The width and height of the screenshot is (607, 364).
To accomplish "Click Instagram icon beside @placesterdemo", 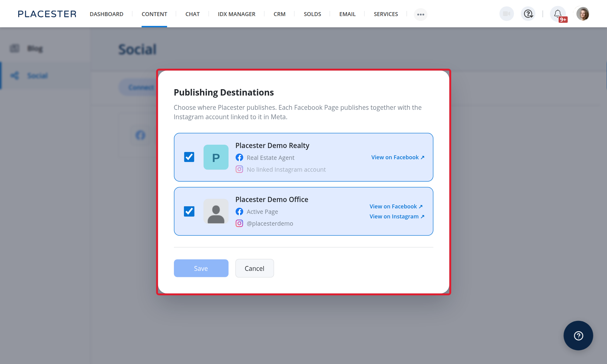I will click(239, 223).
